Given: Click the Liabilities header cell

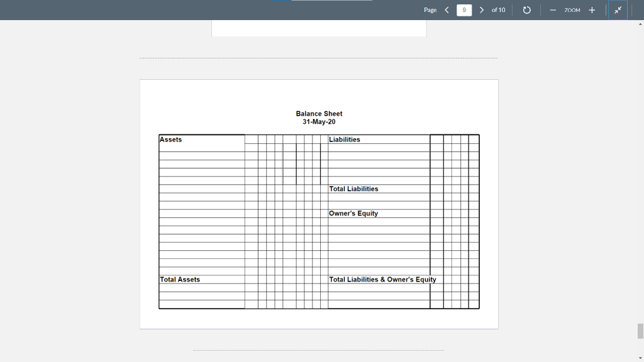Looking at the screenshot, I should pyautogui.click(x=343, y=140).
